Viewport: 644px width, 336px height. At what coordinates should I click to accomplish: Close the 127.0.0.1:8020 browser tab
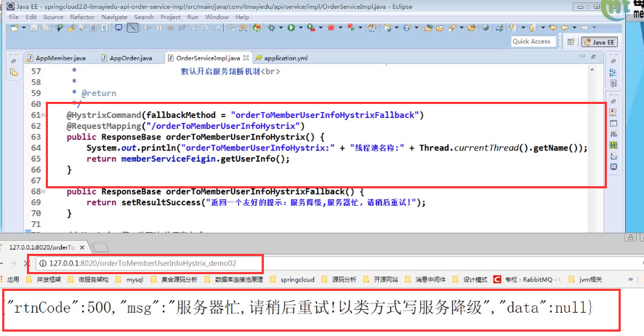tap(82, 247)
